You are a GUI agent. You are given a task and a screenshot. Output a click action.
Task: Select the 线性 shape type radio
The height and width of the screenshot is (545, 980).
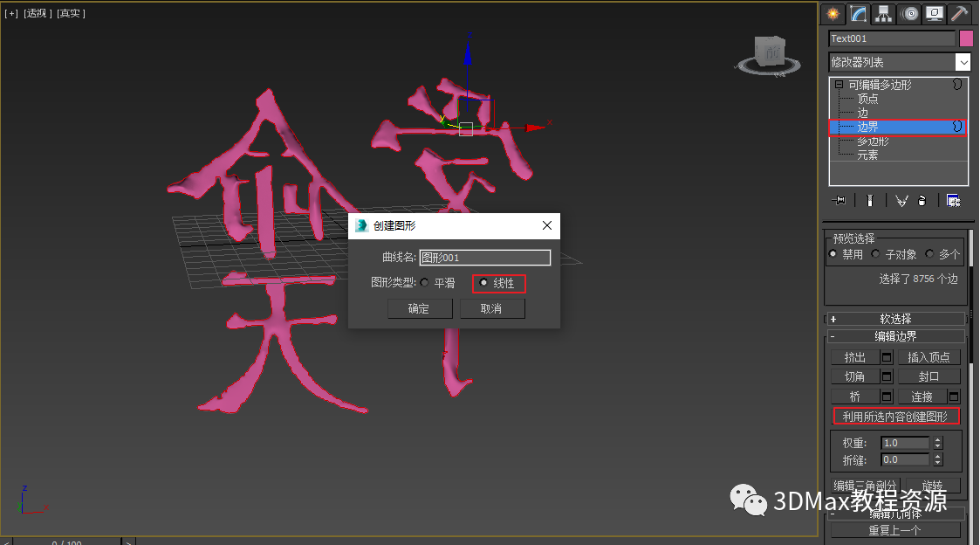click(483, 283)
